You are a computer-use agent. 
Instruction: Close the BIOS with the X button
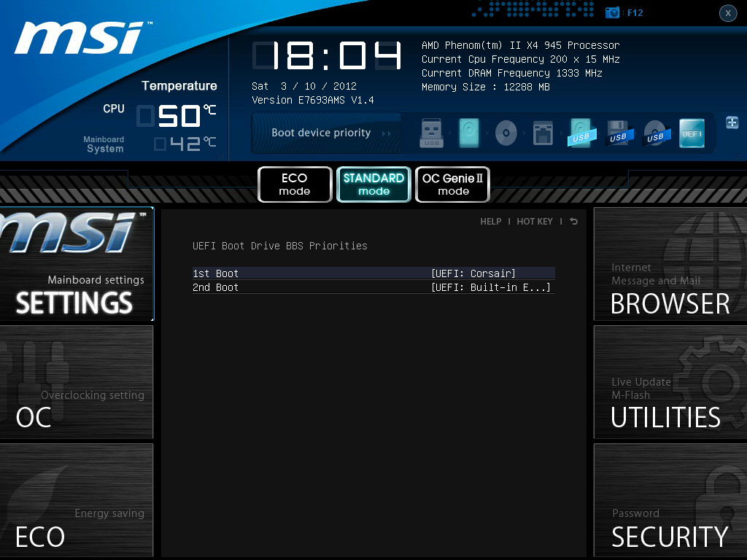click(x=728, y=13)
